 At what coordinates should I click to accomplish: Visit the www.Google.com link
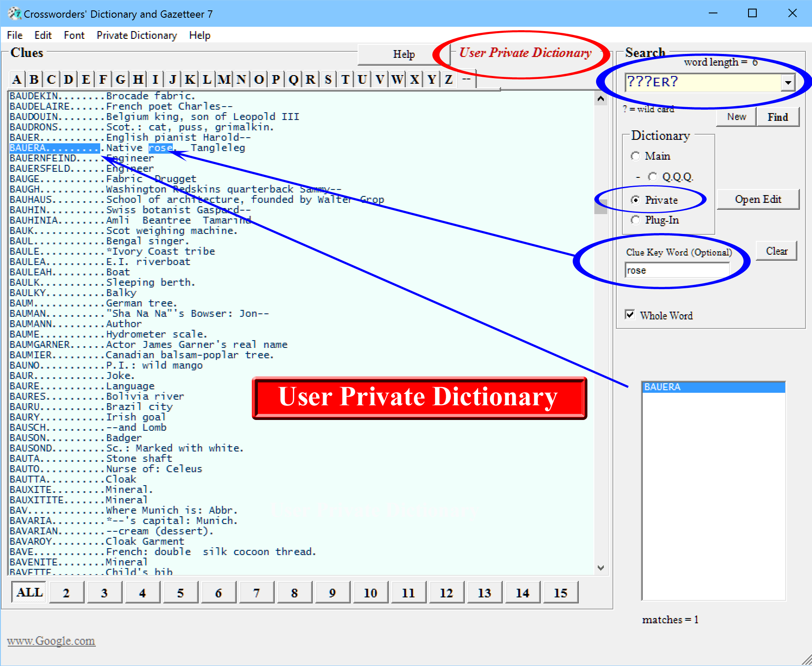(51, 641)
